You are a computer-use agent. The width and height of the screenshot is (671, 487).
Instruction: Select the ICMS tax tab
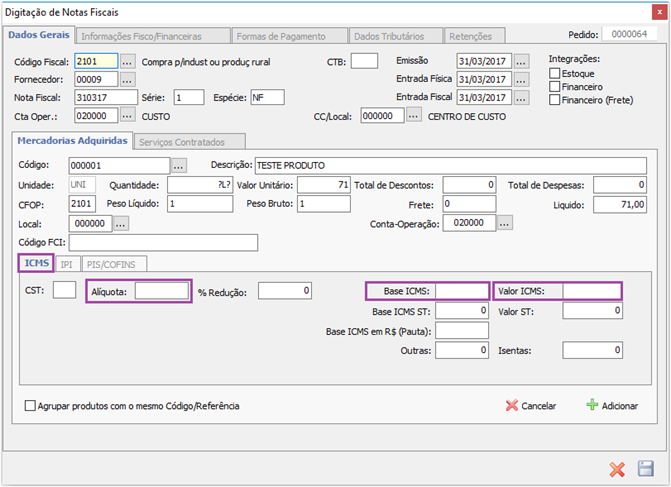[36, 263]
